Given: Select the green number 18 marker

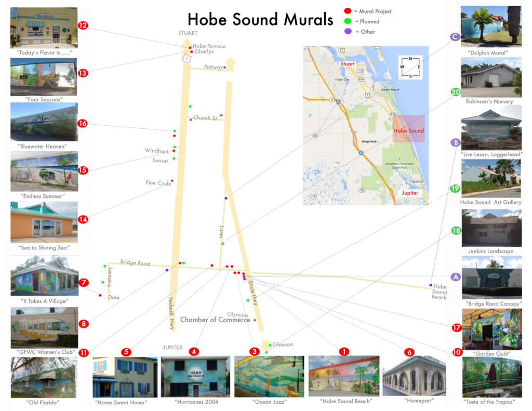Looking at the screenshot, I should [455, 230].
